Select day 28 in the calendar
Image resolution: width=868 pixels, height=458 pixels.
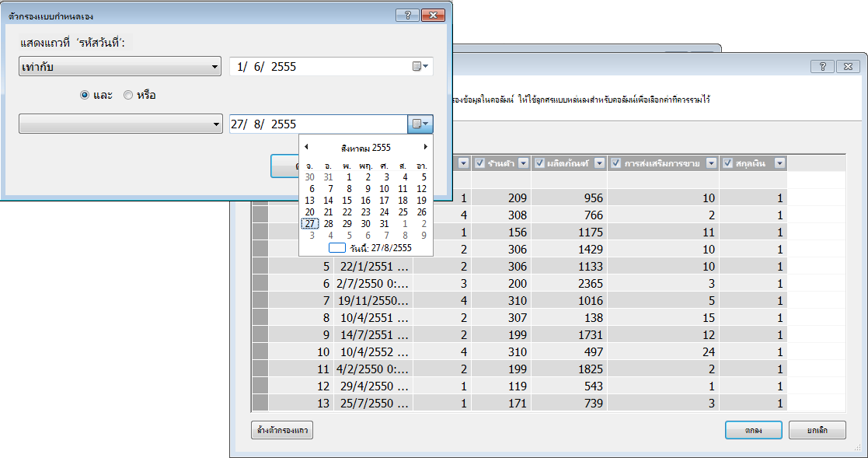(x=328, y=224)
